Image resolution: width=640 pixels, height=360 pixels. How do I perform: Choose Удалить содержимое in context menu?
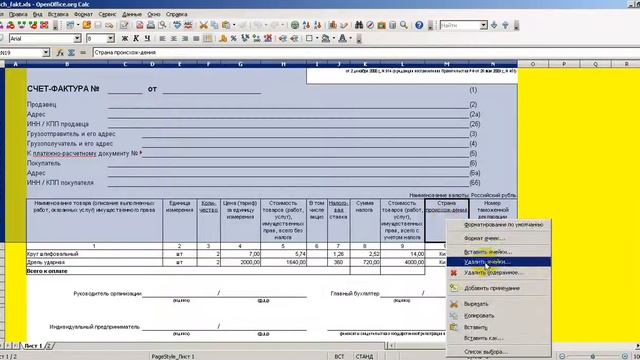499,273
